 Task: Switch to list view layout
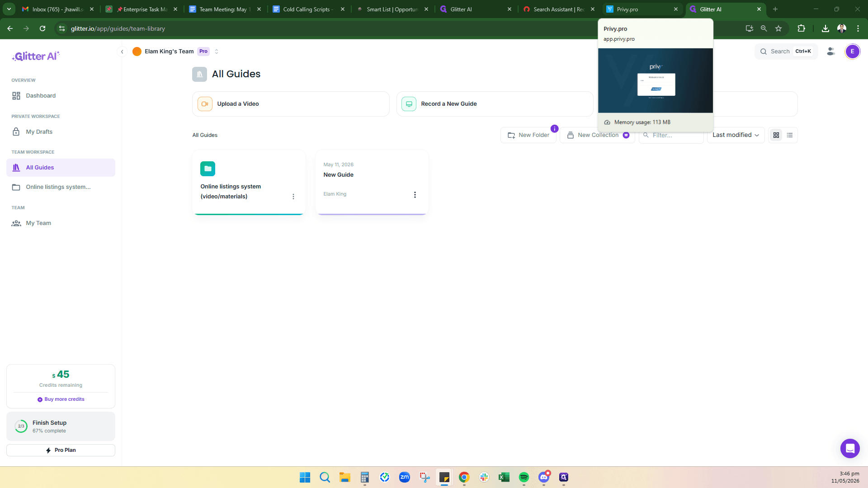(x=790, y=135)
